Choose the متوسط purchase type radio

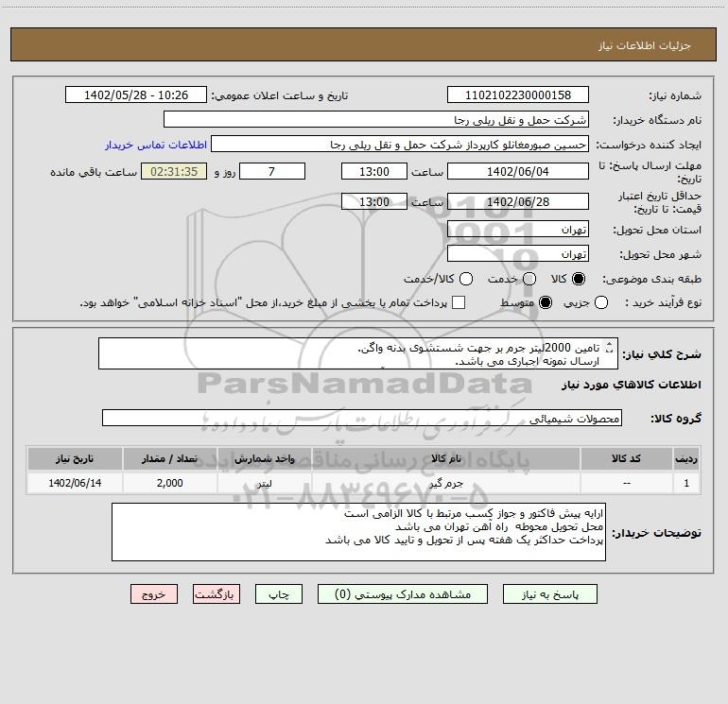546,302
